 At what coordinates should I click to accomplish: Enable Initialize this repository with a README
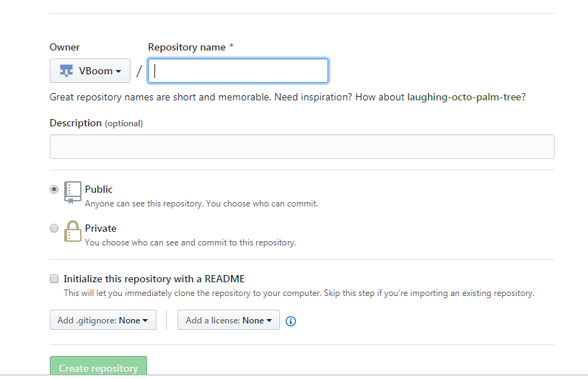click(x=54, y=279)
